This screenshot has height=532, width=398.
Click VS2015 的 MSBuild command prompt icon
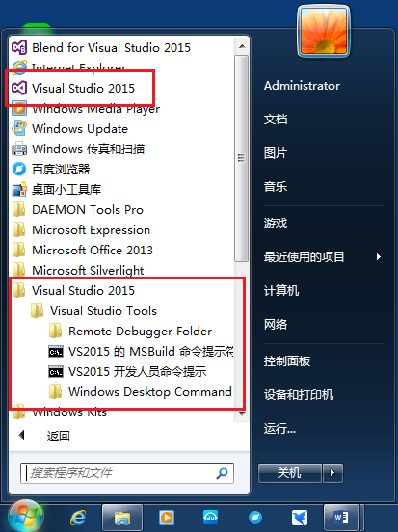click(56, 352)
